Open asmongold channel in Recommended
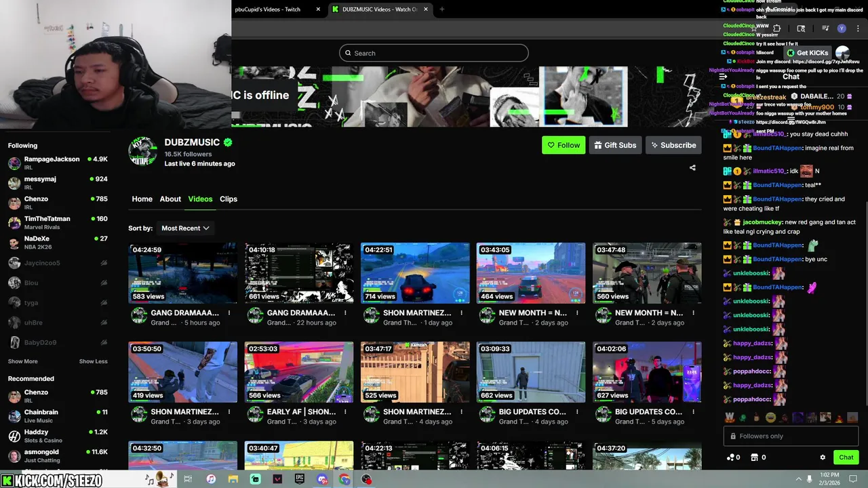 point(58,455)
